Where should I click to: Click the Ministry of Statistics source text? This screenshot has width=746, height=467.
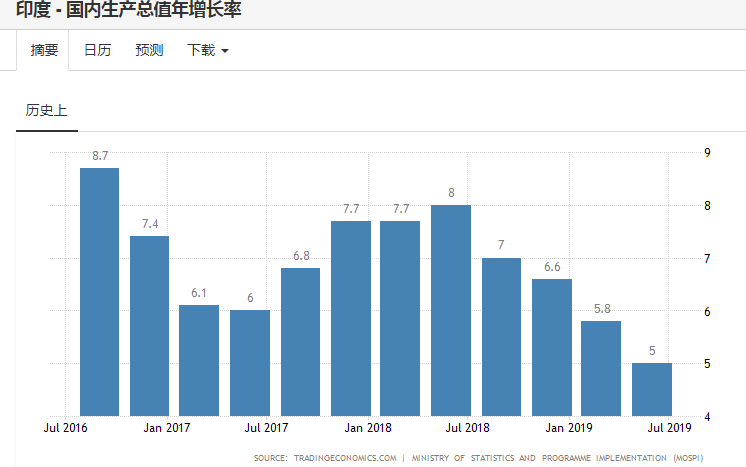(557, 458)
